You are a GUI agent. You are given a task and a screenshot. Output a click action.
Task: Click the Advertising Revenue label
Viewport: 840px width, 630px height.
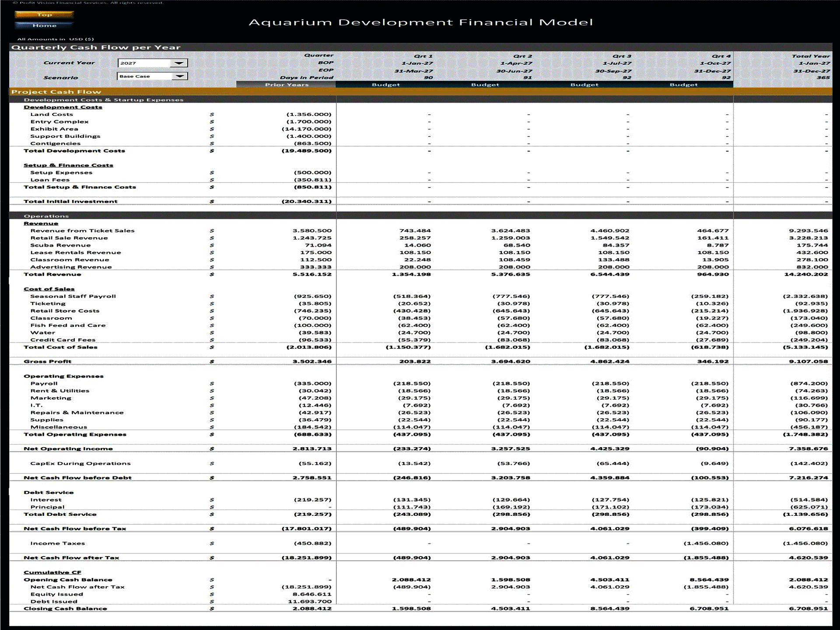pyautogui.click(x=71, y=267)
